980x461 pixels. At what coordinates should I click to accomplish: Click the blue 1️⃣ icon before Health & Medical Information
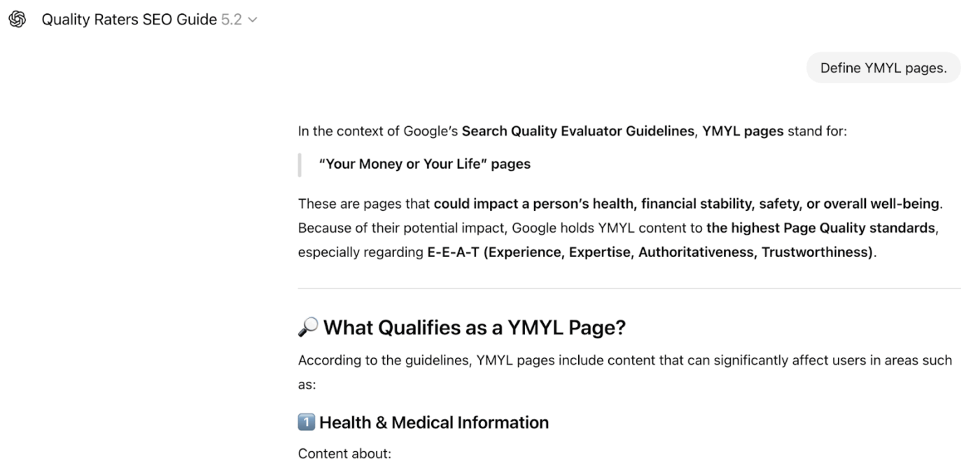[308, 422]
